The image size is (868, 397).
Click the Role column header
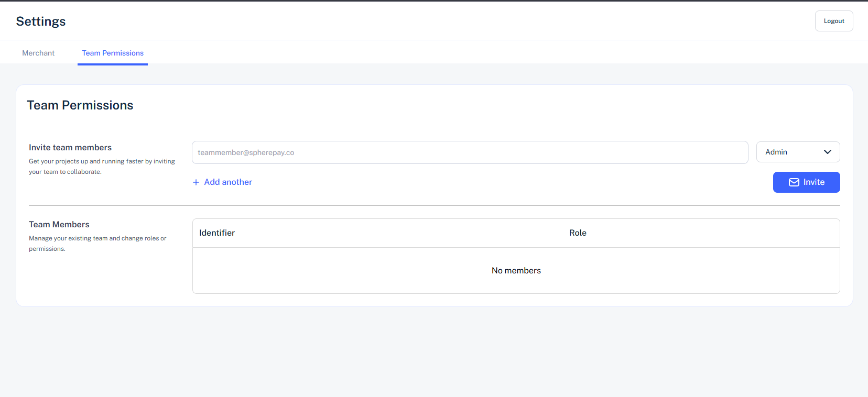(x=578, y=233)
